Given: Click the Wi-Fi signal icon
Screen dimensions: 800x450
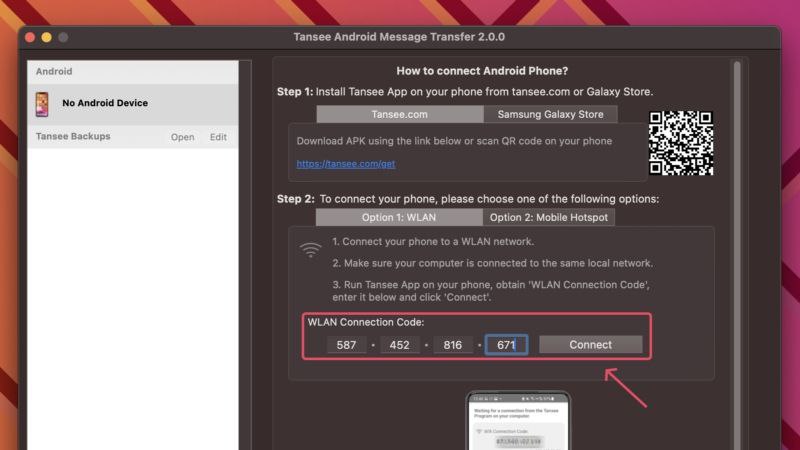Looking at the screenshot, I should [x=310, y=249].
